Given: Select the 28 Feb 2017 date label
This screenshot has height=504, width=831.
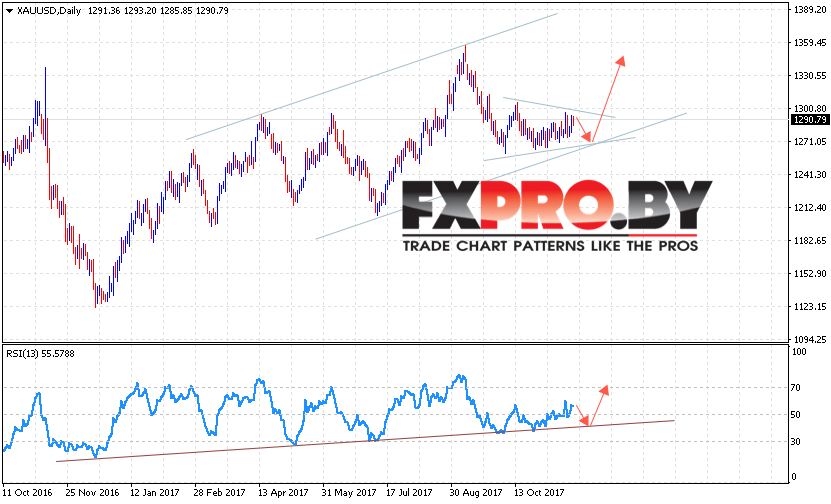Looking at the screenshot, I should point(219,493).
